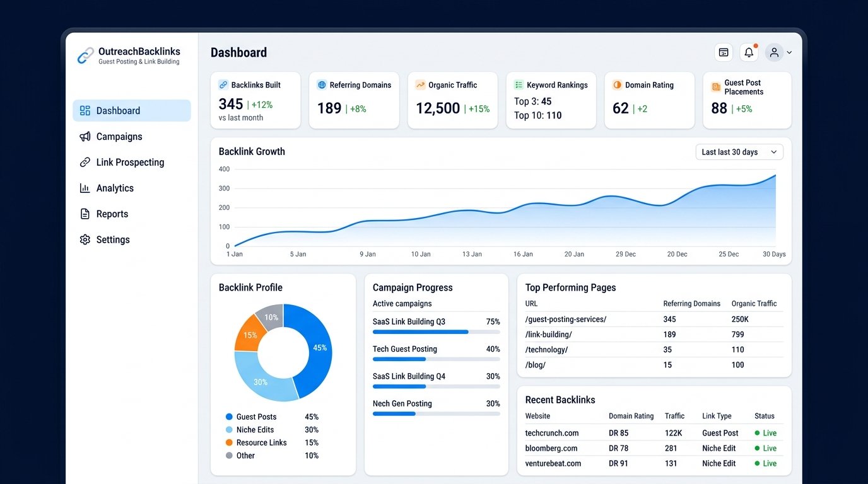Go to Dashboard in sidebar

pos(132,111)
